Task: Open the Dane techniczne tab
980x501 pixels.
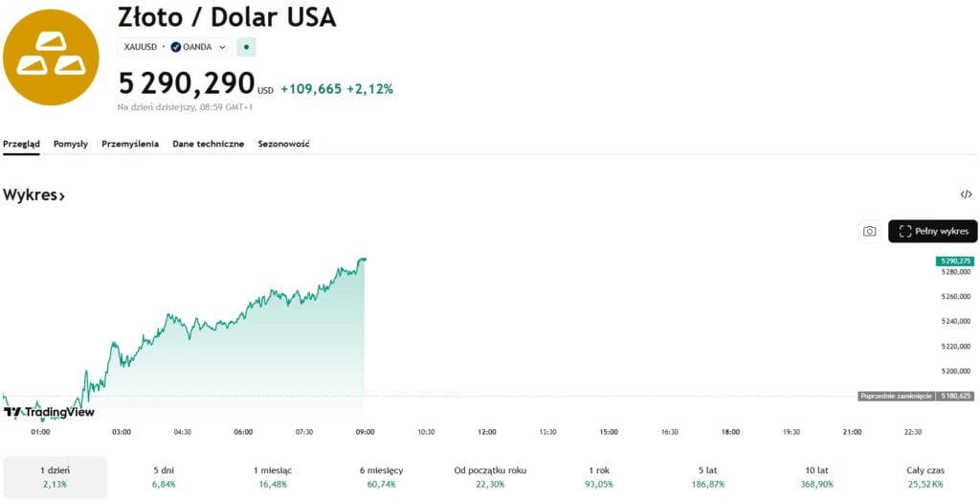Action: pos(208,144)
